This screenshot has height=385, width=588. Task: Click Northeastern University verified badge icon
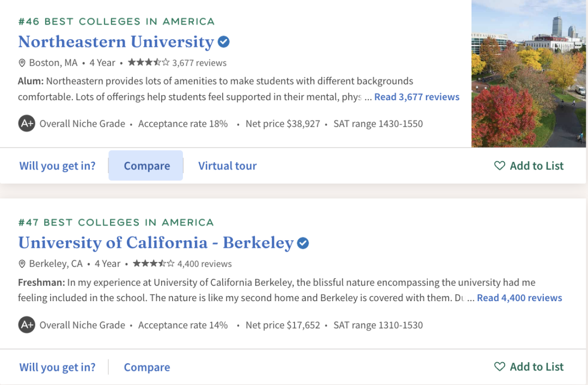tap(224, 42)
